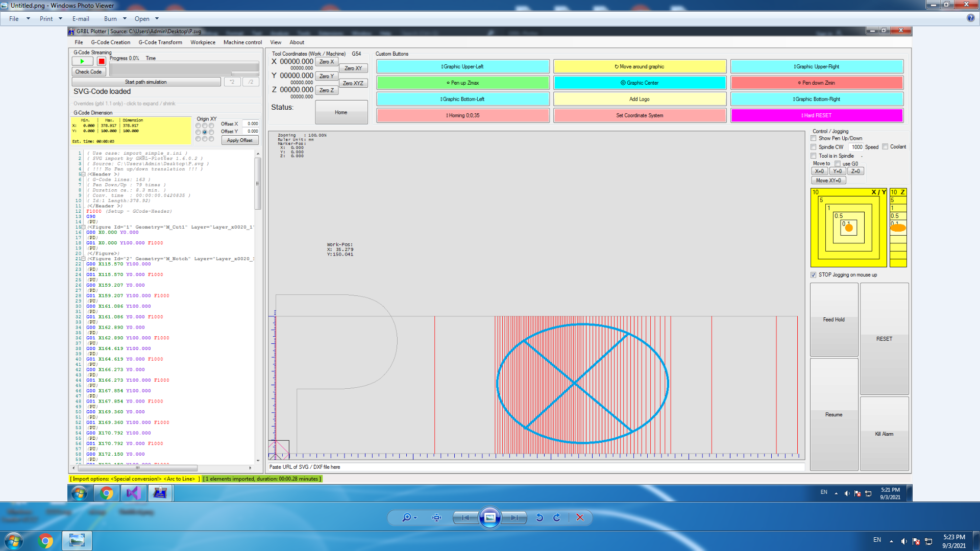Collapse the Figure Id=2 code block
The height and width of the screenshot is (551, 980).
pyautogui.click(x=83, y=259)
